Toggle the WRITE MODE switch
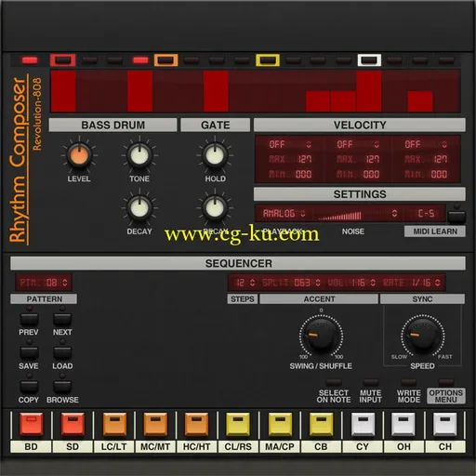 (x=408, y=382)
